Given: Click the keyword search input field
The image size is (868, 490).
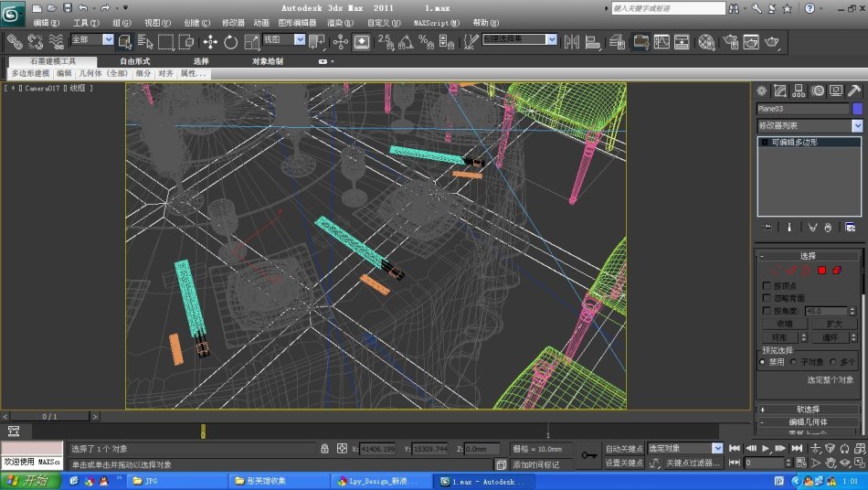Looking at the screenshot, I should [x=668, y=8].
